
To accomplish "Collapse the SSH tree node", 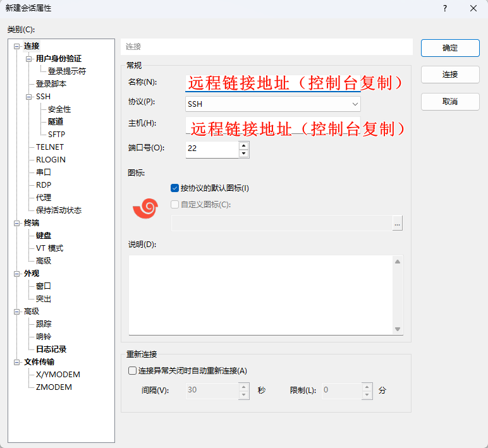I will click(28, 97).
